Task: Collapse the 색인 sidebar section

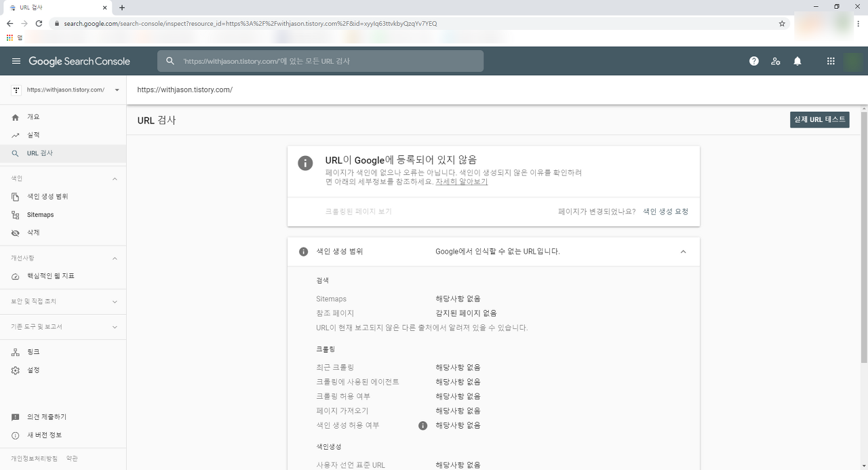Action: (115, 179)
